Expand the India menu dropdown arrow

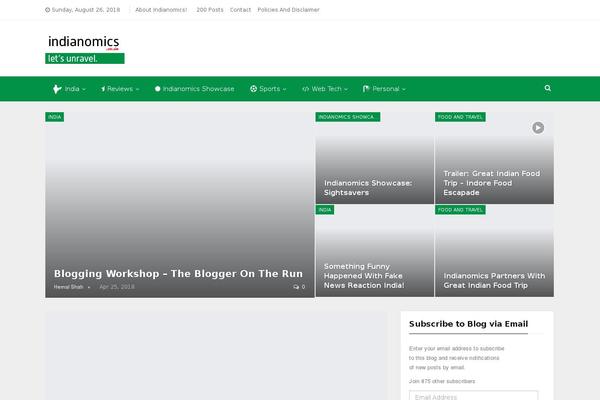point(84,89)
